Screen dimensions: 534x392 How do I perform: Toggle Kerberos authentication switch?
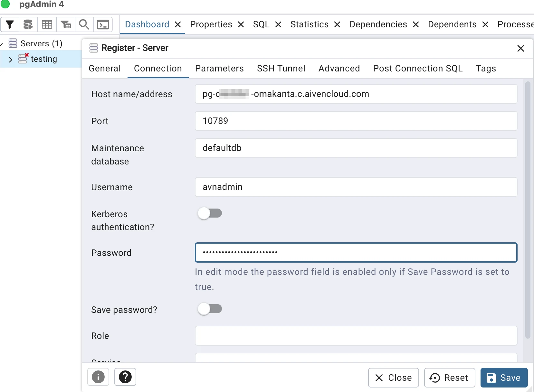coord(210,213)
